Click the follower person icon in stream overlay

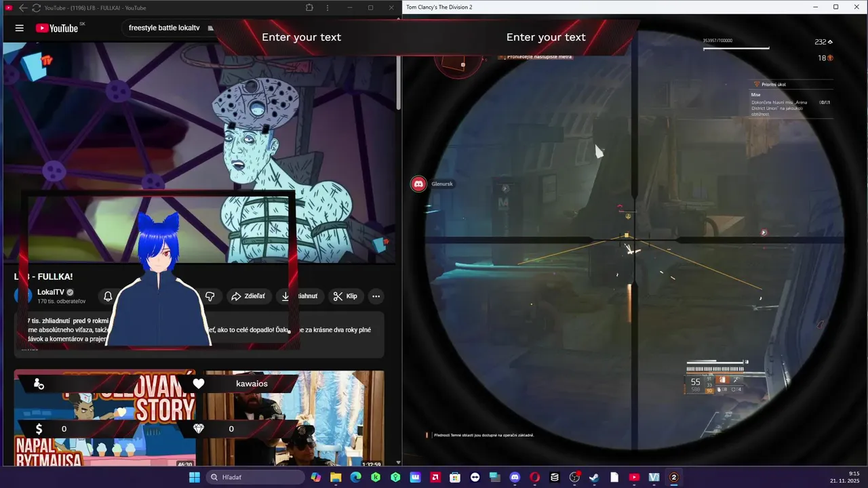tap(39, 384)
